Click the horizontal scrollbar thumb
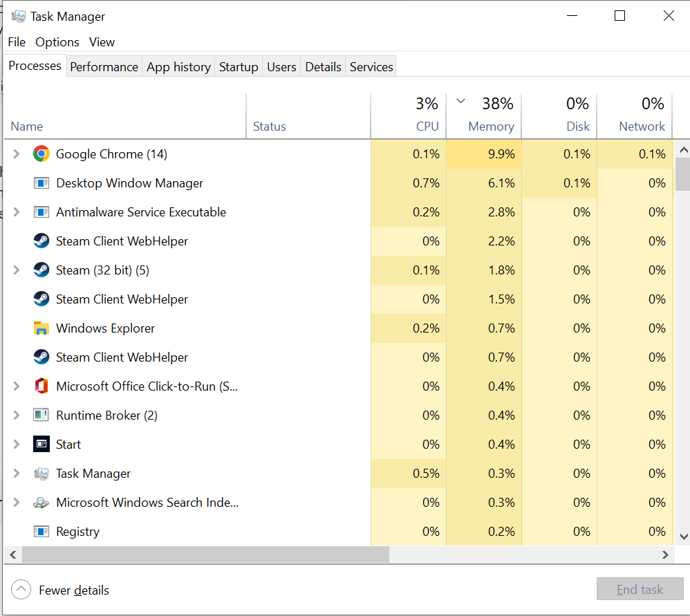The width and height of the screenshot is (690, 616). point(205,555)
